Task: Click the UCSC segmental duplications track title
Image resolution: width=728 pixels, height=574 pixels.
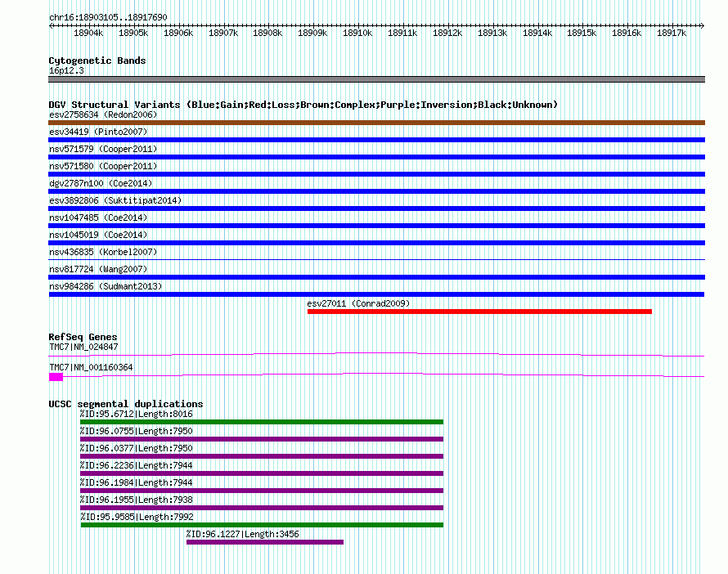Action: click(126, 404)
